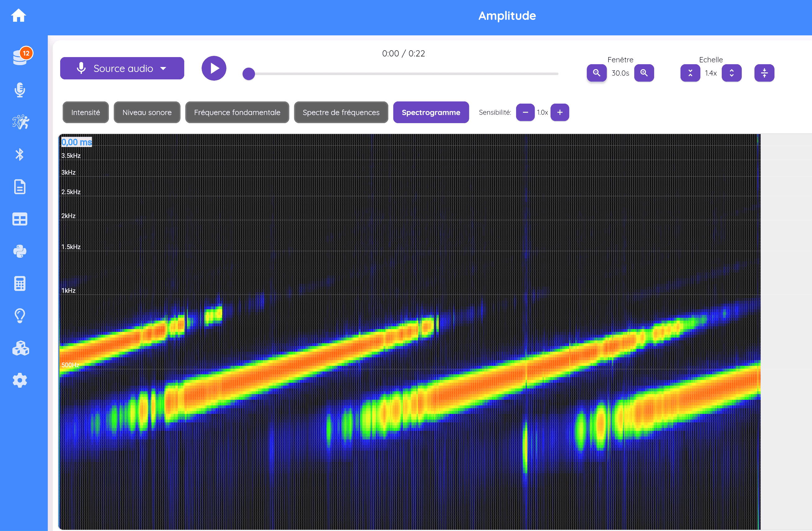Image resolution: width=812 pixels, height=531 pixels.
Task: Switch to the Spectre de fréquences tab
Action: pos(341,112)
